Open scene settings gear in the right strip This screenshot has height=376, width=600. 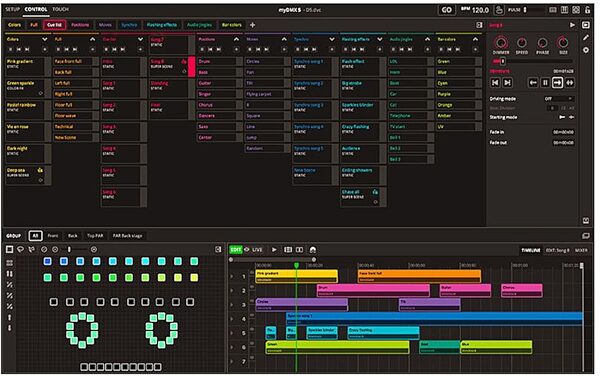(x=586, y=50)
